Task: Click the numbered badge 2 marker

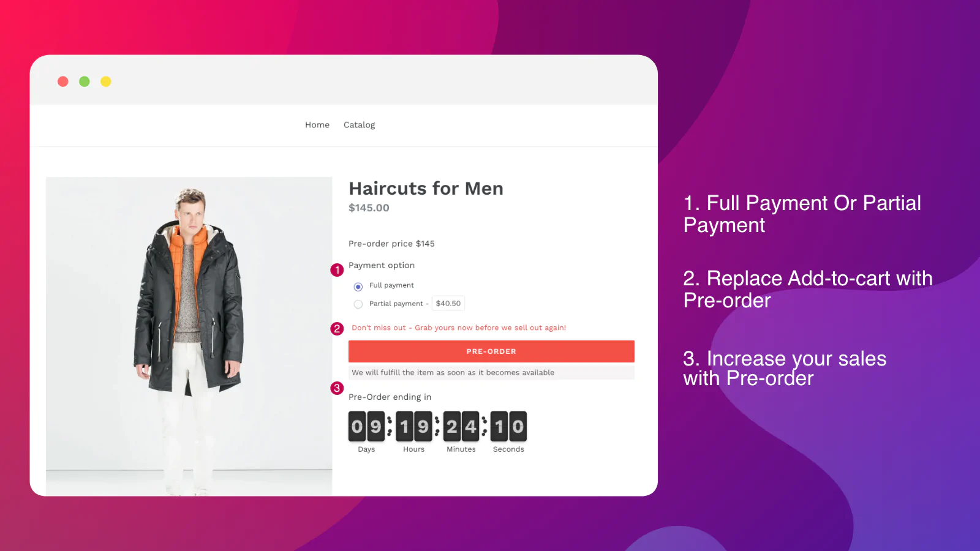Action: tap(337, 329)
